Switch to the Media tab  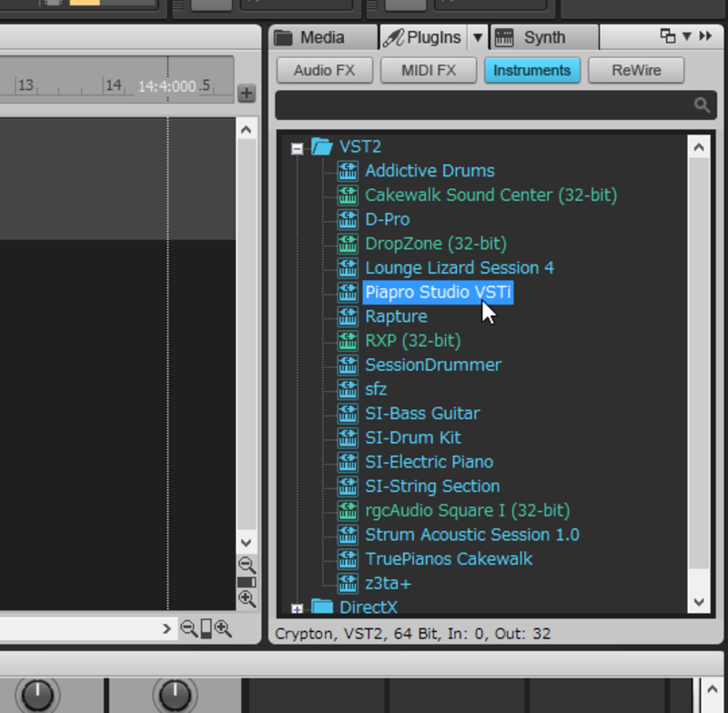click(x=324, y=37)
